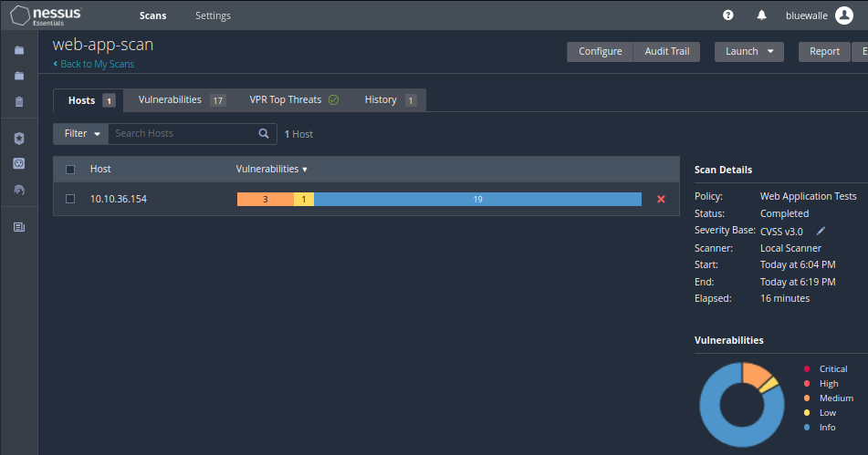Image resolution: width=868 pixels, height=455 pixels.
Task: Click the 1 Host count label
Action: [298, 134]
